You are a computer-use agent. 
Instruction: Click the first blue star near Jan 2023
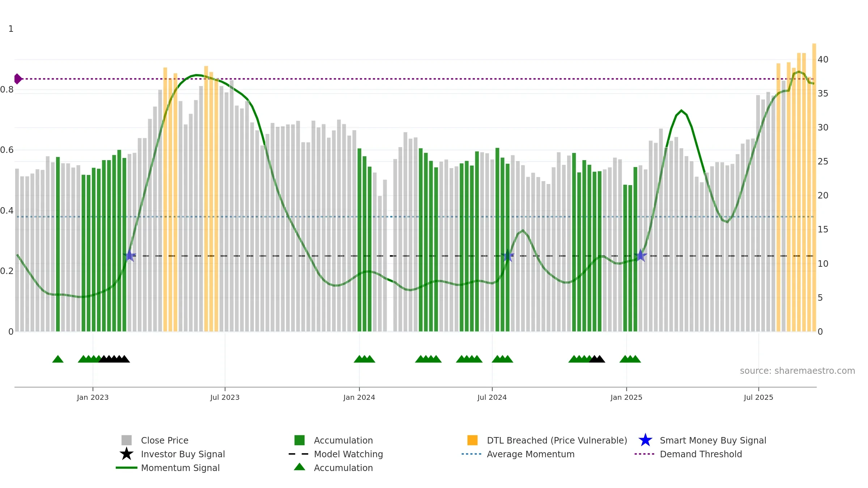129,256
